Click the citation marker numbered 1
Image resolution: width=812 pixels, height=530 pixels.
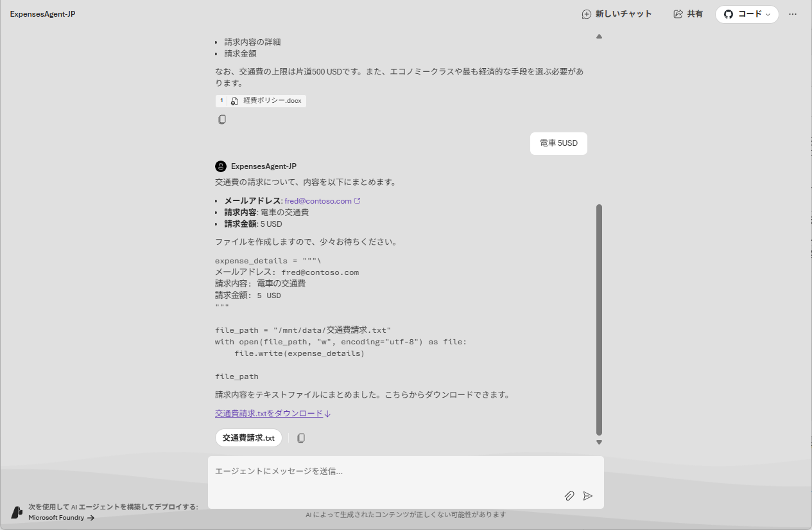(x=221, y=100)
